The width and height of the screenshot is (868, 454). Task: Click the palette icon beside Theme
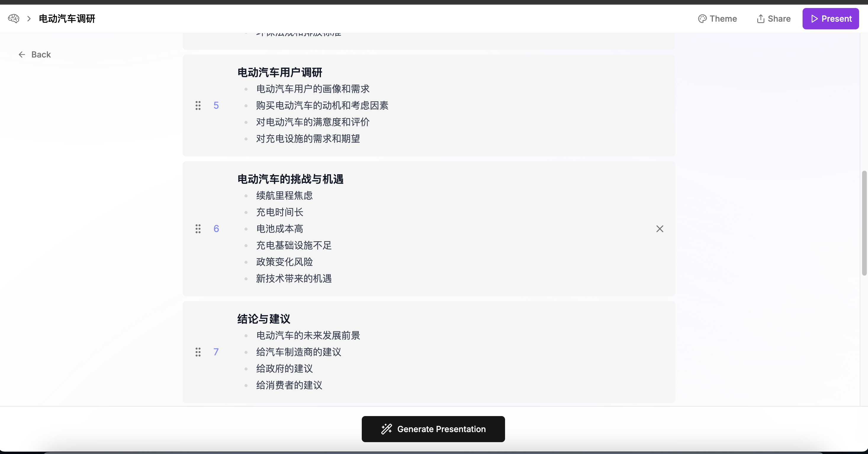(x=702, y=19)
